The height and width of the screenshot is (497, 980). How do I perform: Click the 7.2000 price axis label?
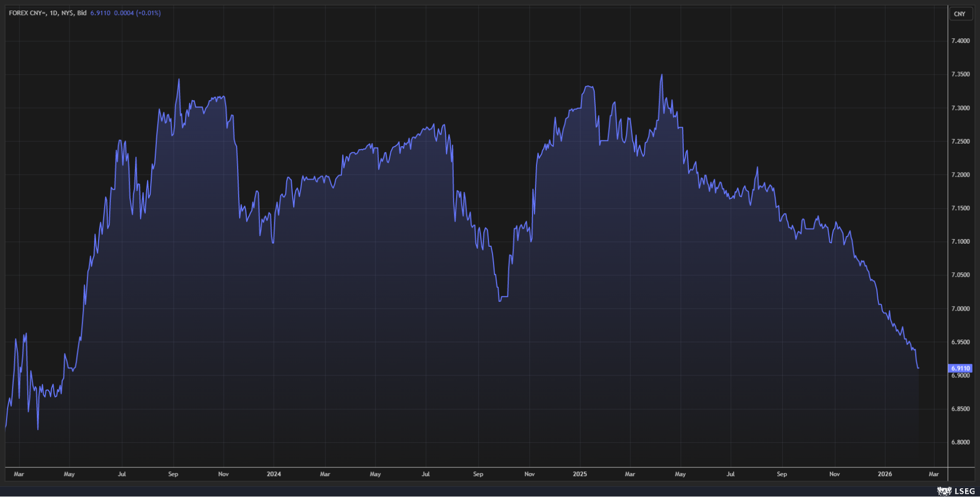960,175
